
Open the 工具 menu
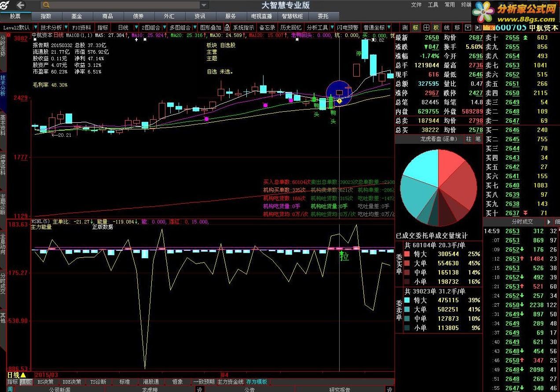(433, 5)
